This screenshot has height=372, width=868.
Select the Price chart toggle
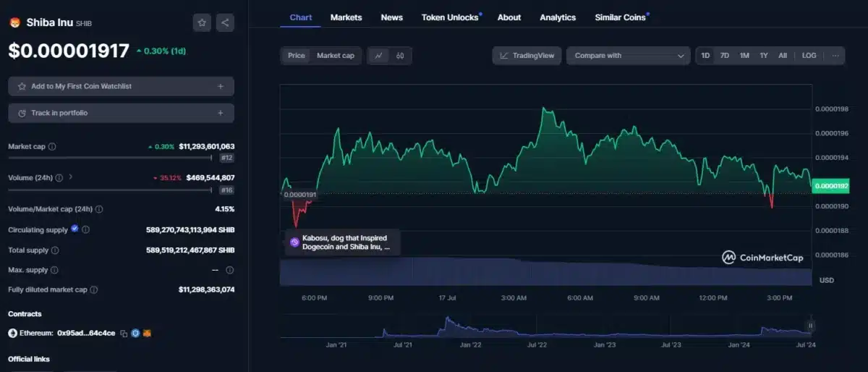coord(297,56)
